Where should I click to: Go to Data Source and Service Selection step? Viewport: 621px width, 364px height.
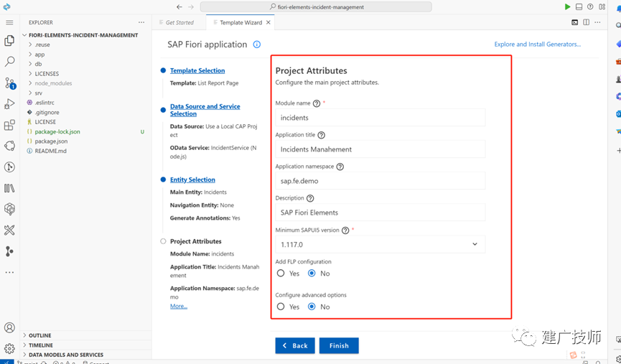pyautogui.click(x=205, y=110)
